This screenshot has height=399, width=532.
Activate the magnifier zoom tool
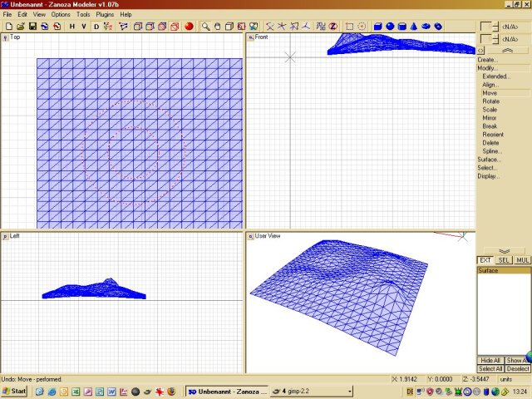tap(206, 26)
